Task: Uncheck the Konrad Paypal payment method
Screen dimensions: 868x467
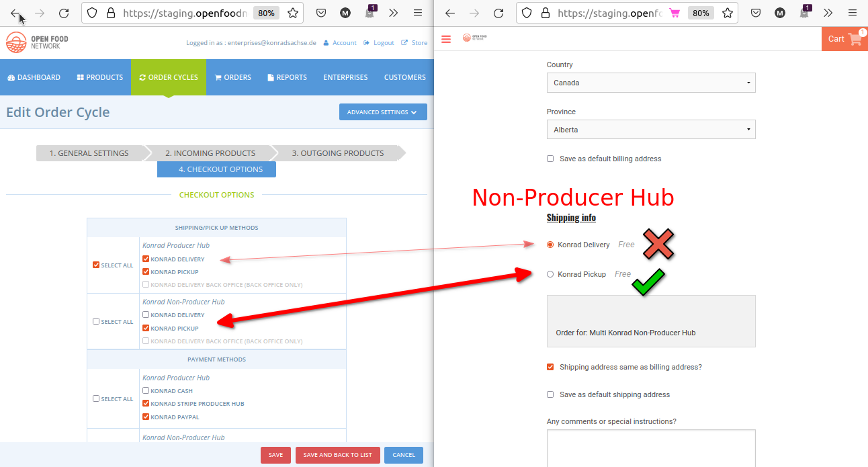Action: 146,417
